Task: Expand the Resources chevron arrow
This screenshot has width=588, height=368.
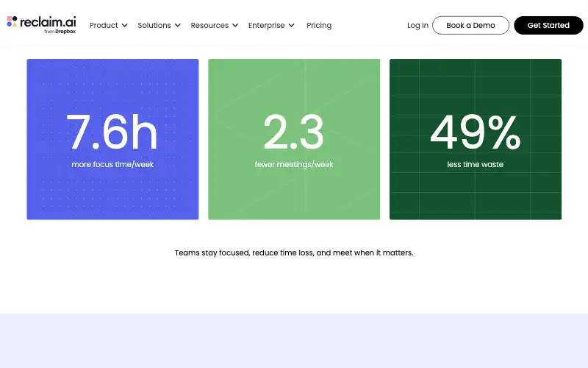Action: tap(235, 26)
